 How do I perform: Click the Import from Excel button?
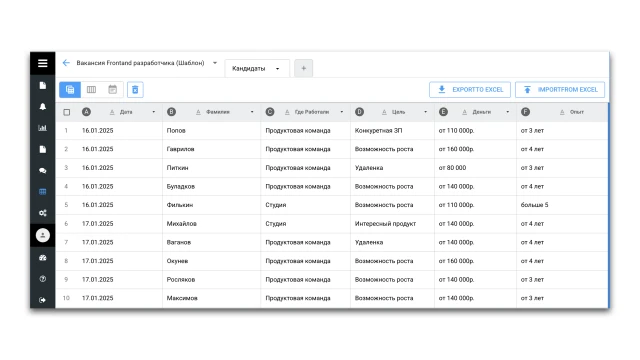tap(560, 90)
